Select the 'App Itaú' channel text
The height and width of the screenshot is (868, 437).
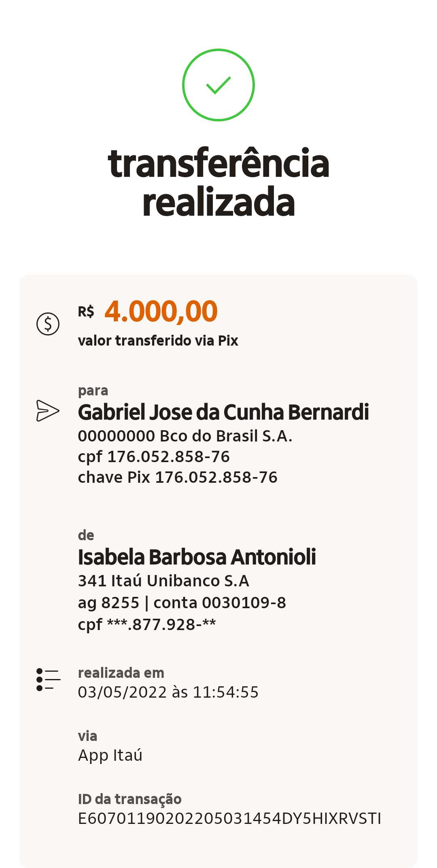pos(110,756)
